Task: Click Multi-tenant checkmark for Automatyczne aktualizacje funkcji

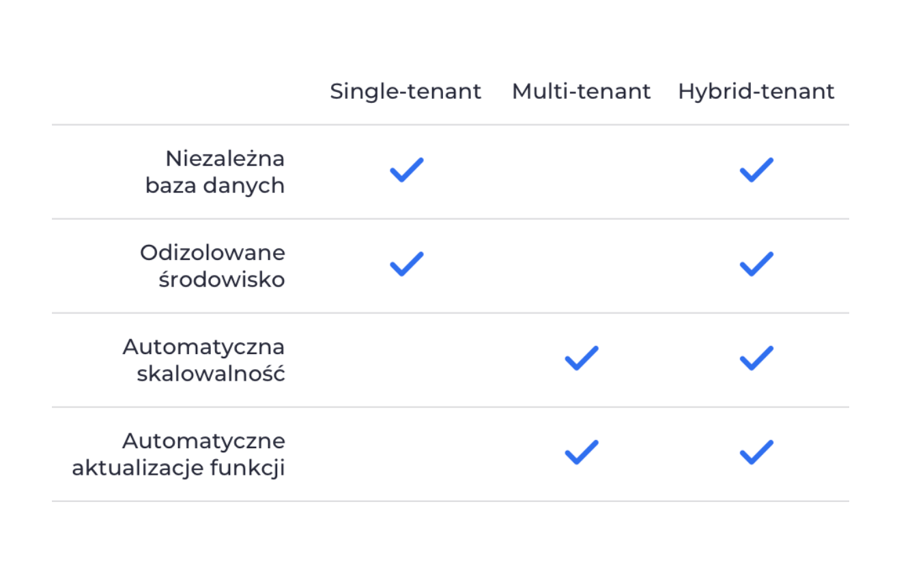Action: tap(582, 452)
